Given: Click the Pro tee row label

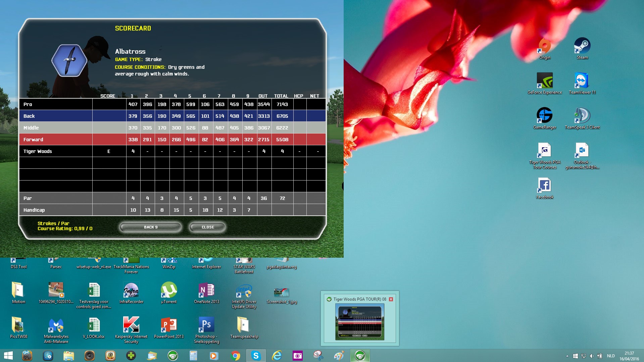Looking at the screenshot, I should pos(28,104).
